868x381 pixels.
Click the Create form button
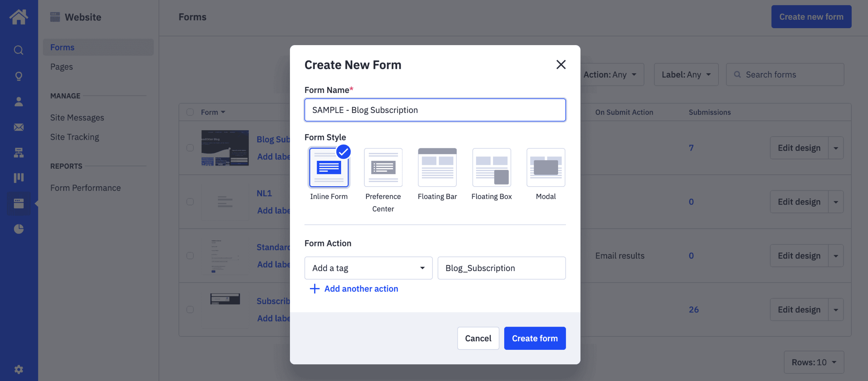point(535,338)
